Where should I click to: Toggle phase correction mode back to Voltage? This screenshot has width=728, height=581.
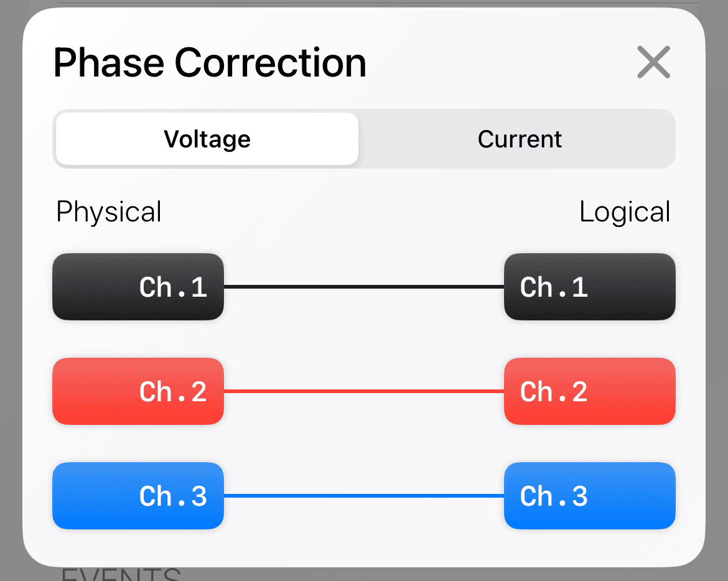[x=207, y=139]
